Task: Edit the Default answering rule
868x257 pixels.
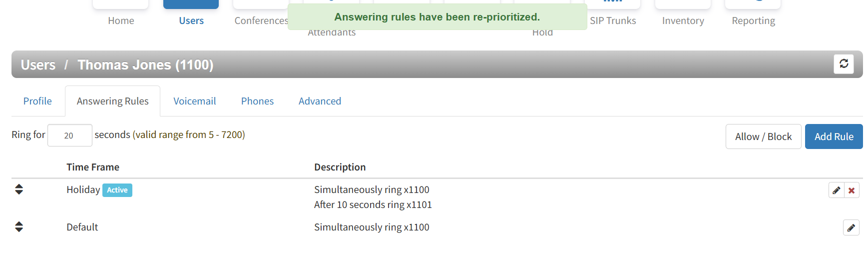Action: tap(851, 228)
